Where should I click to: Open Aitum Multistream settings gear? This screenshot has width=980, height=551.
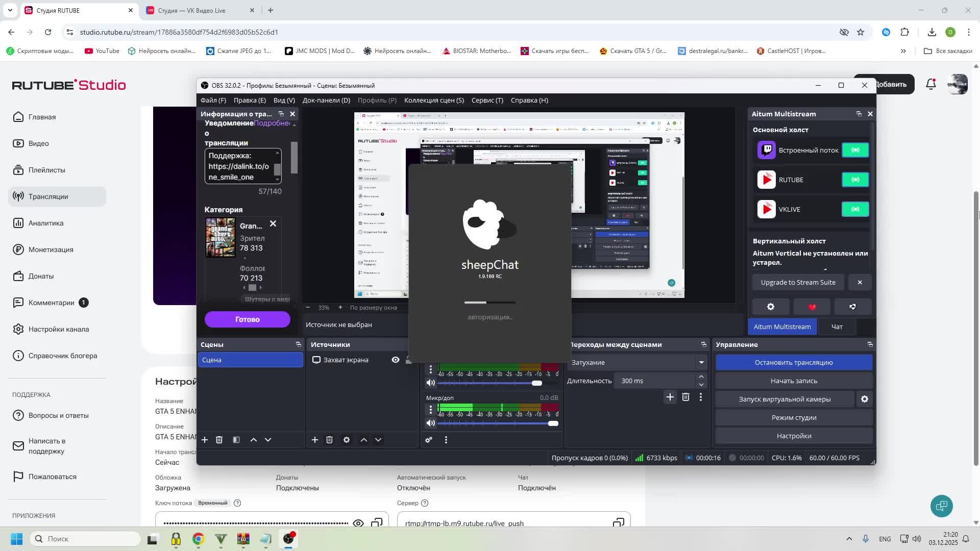[x=771, y=307]
